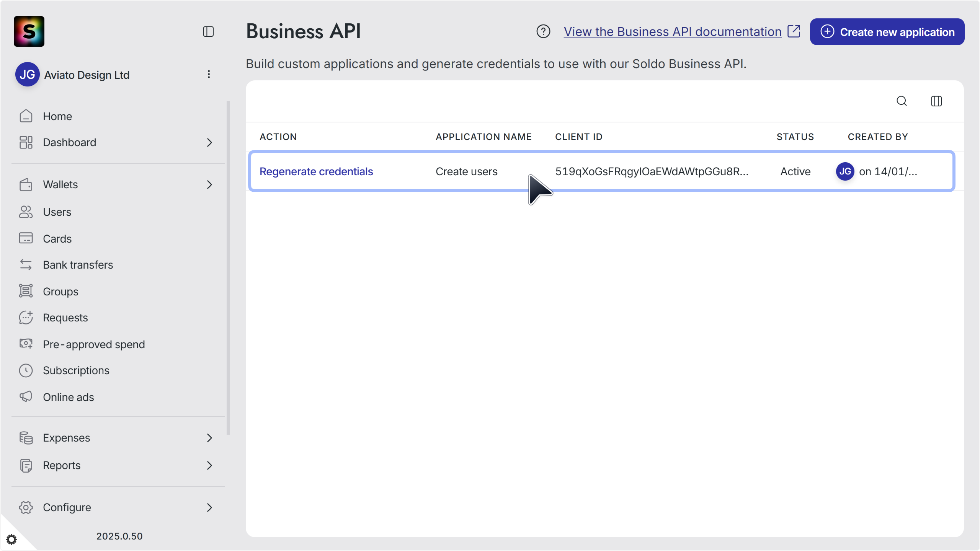Click the Bank transfers arrows icon
980x551 pixels.
[x=26, y=265]
